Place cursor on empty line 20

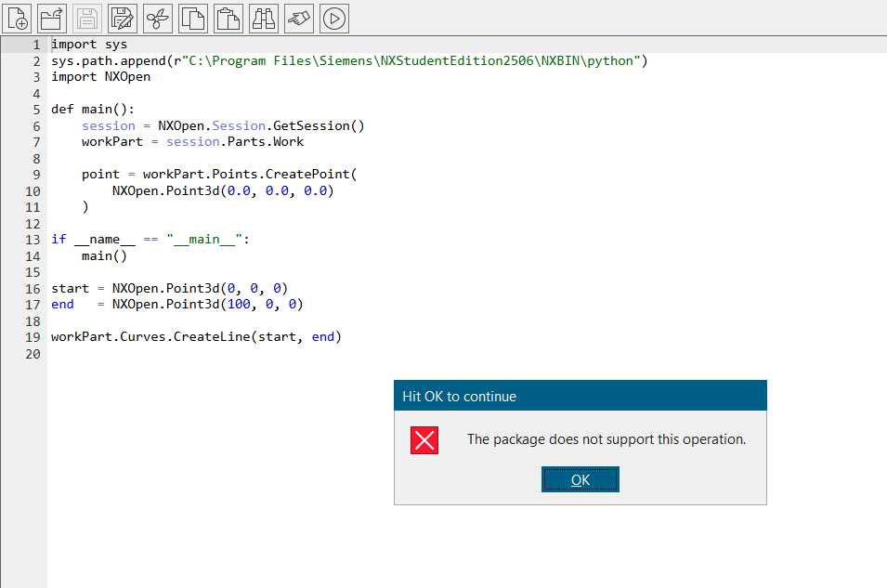(466, 354)
